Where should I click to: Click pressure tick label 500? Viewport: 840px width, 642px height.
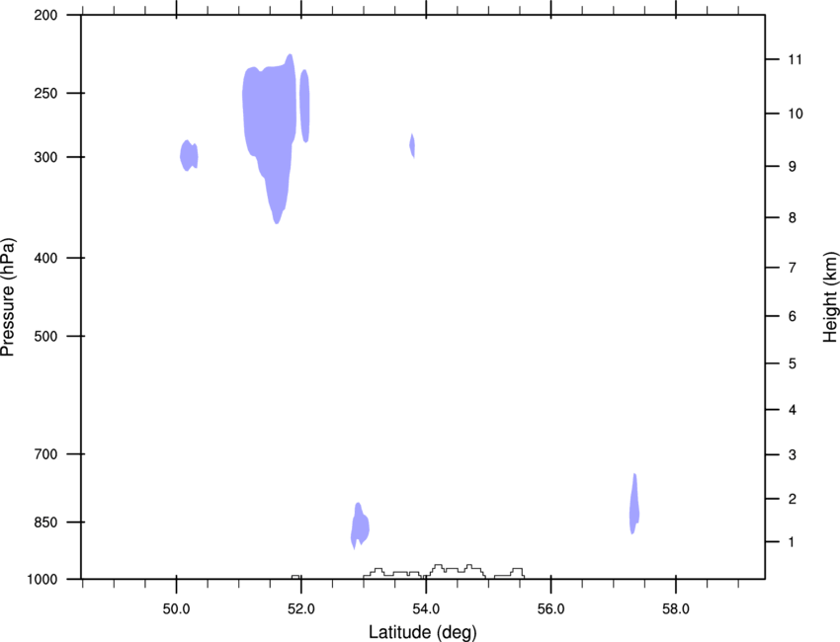coord(45,336)
